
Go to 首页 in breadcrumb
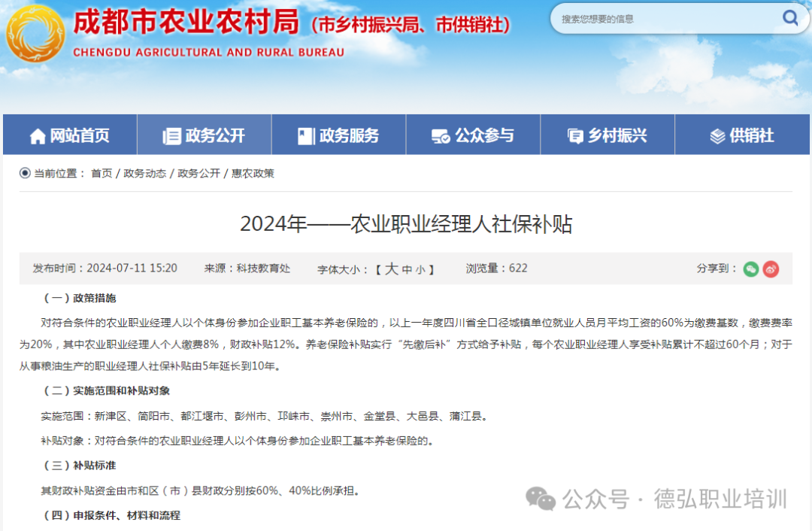click(x=101, y=174)
